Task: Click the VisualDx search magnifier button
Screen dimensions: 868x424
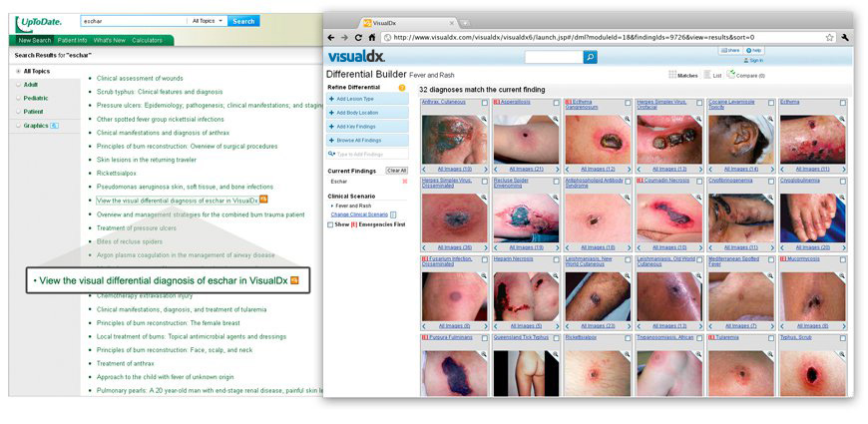Action: [x=591, y=58]
